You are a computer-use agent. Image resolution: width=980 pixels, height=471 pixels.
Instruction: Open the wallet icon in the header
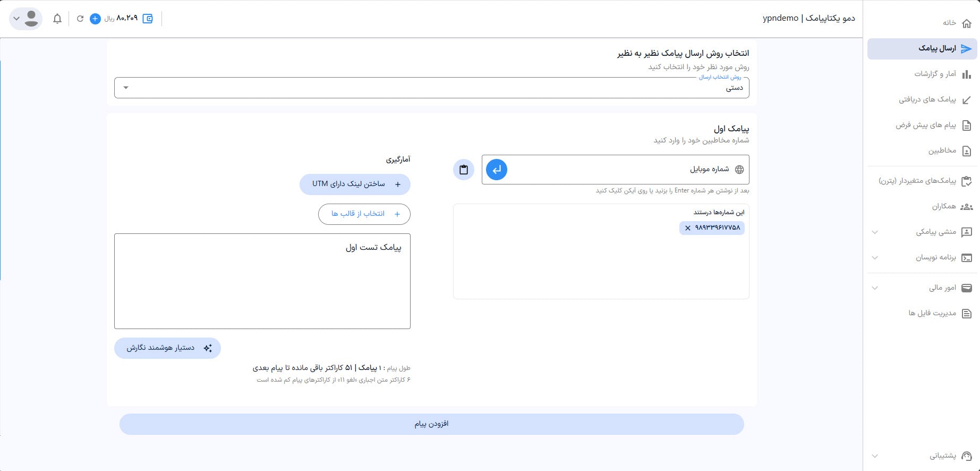point(148,19)
